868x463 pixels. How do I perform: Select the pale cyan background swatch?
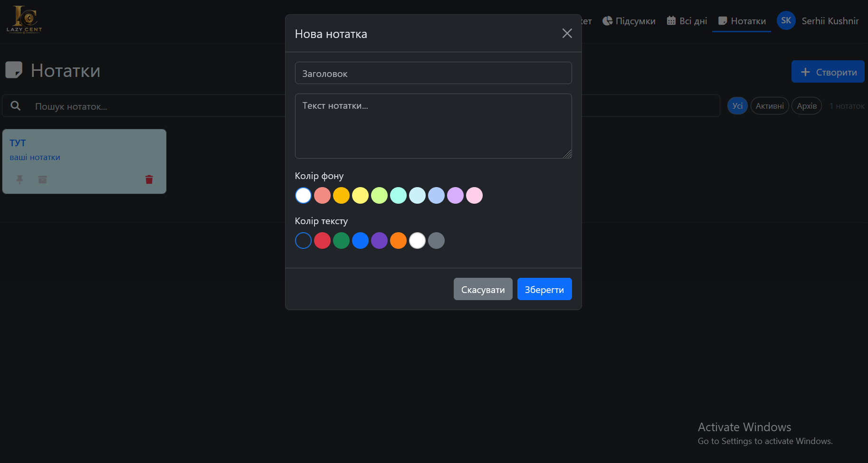(417, 195)
